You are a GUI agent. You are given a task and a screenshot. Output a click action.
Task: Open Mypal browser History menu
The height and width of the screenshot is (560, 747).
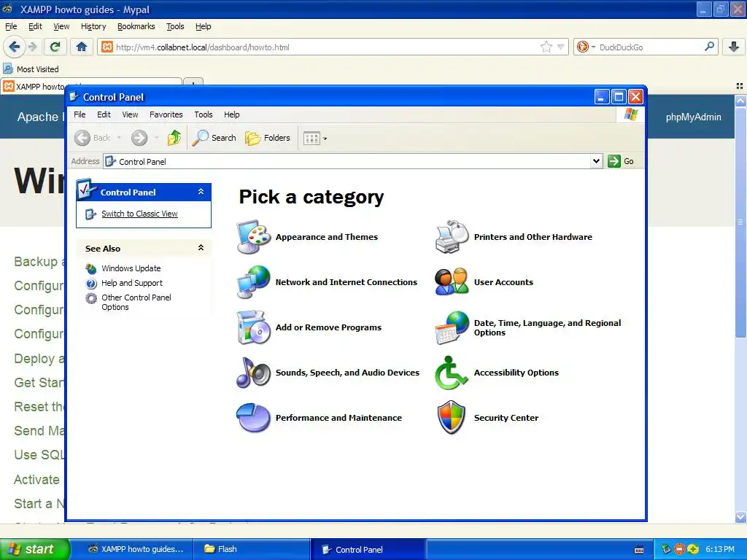tap(93, 26)
